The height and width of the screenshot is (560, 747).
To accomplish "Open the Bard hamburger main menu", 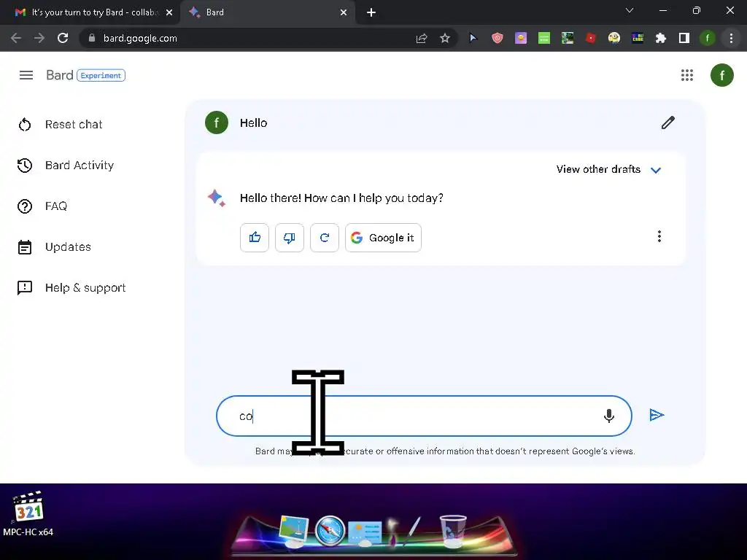I will click(26, 75).
